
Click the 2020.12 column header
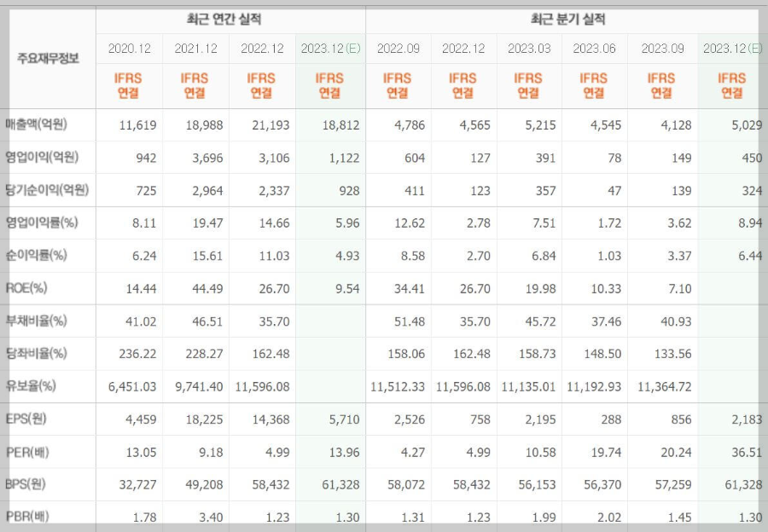130,49
